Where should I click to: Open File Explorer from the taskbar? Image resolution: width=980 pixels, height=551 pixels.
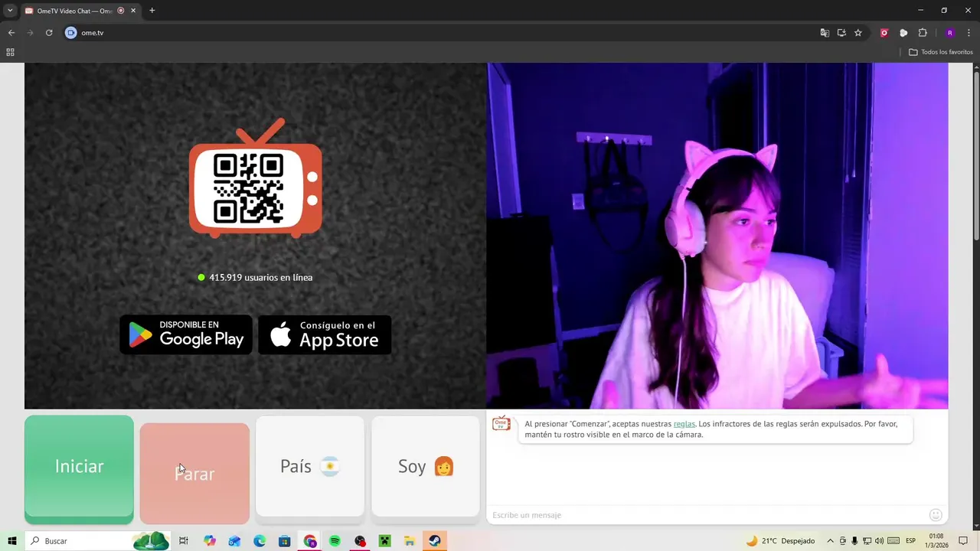(410, 541)
